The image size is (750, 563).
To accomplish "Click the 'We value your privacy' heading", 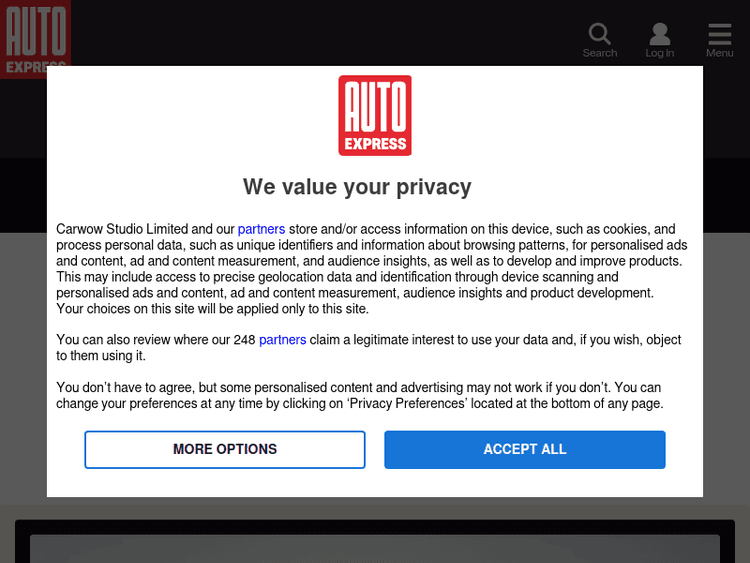I will [357, 187].
